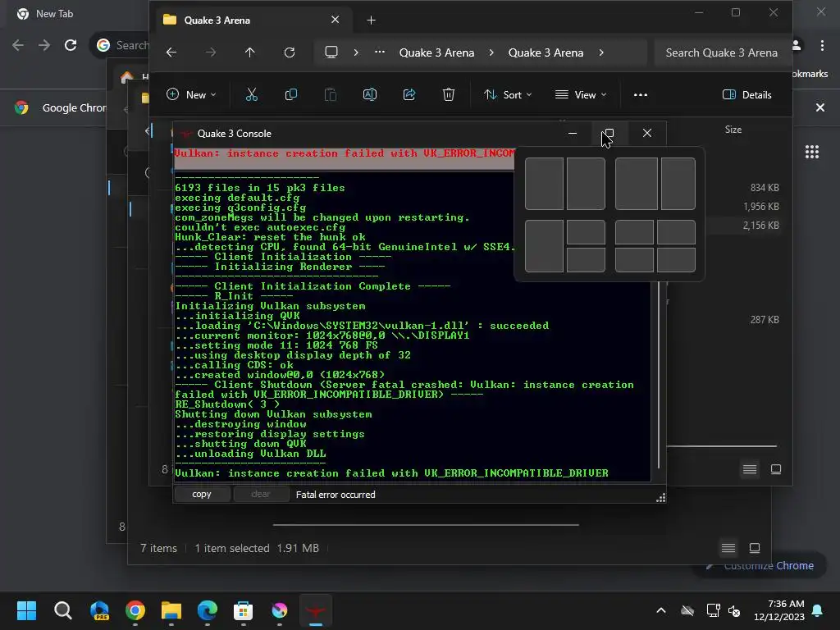Screen dimensions: 840x630
Task: Switch to Quake 3 app in taskbar
Action: click(x=316, y=610)
